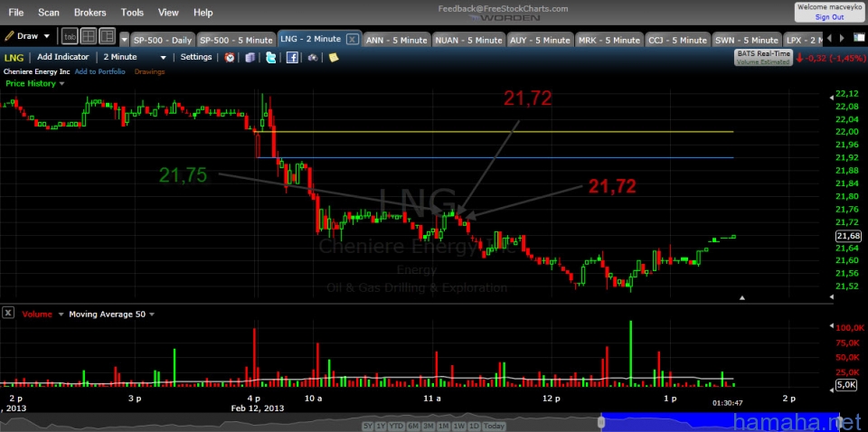Open the Scan menu
This screenshot has width=868, height=432.
[49, 12]
